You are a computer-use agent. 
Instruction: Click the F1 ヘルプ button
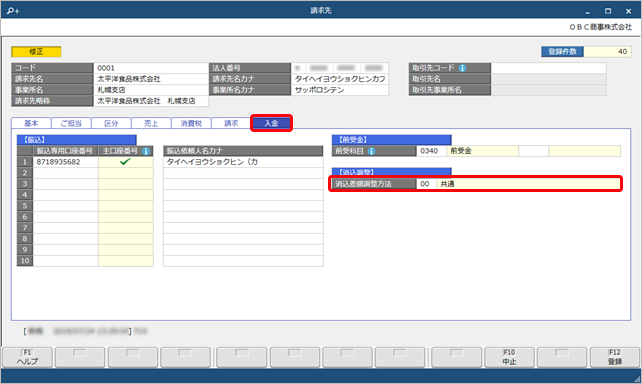[x=27, y=357]
